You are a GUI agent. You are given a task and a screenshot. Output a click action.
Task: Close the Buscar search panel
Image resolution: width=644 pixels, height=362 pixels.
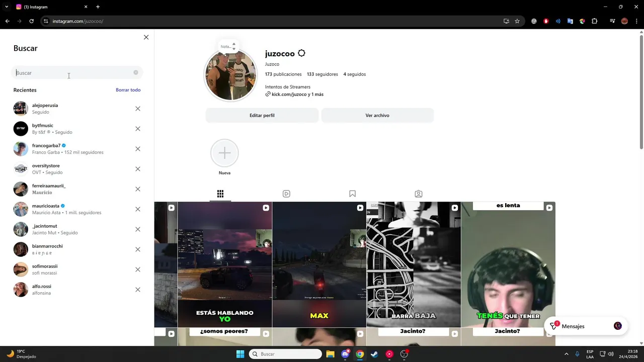pos(146,37)
